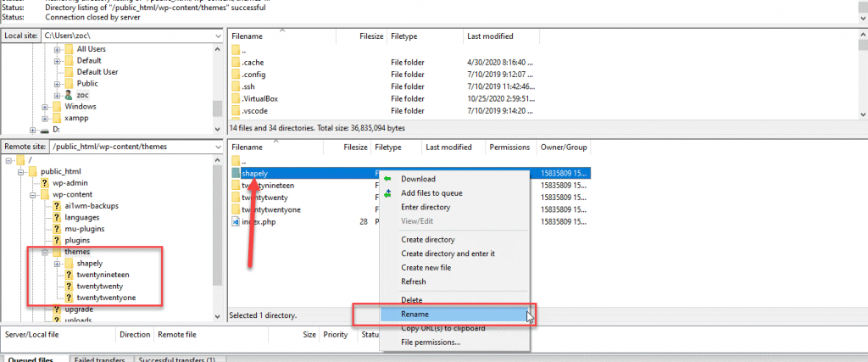Click the plugins question-mark folder icon

click(x=57, y=240)
